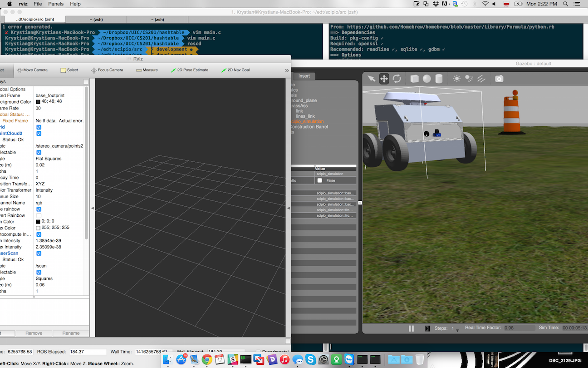The width and height of the screenshot is (588, 368).
Task: Select lines_link in the Gazebo tree
Action: 305,116
